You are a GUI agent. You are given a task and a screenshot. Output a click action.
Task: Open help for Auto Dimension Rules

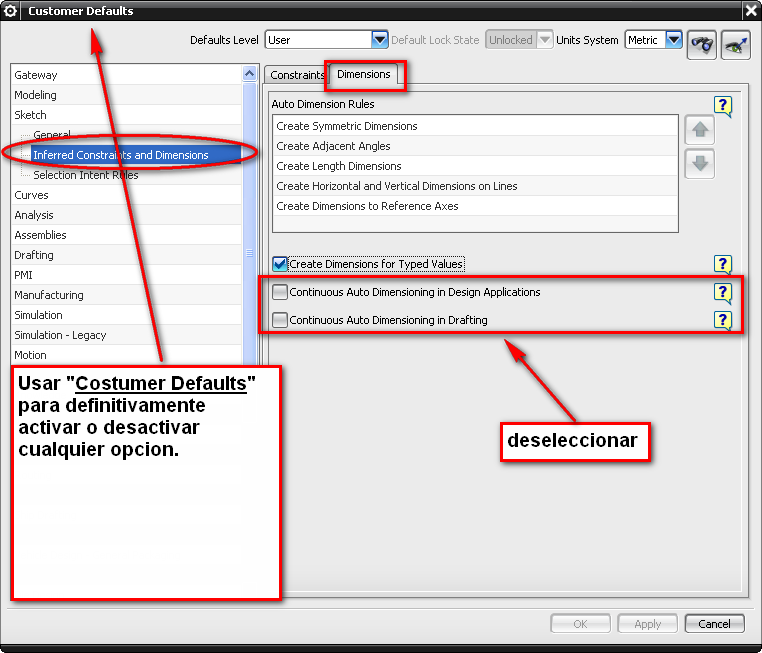[x=724, y=106]
